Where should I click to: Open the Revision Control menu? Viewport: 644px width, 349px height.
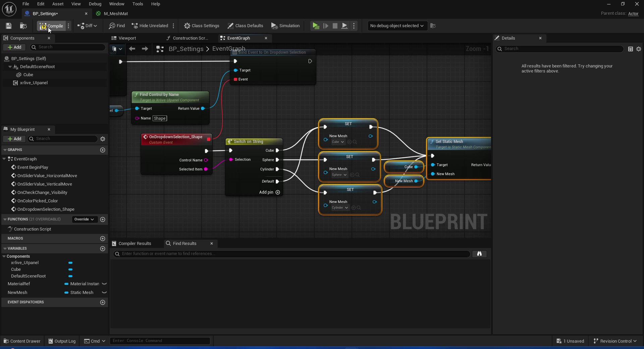pyautogui.click(x=615, y=341)
